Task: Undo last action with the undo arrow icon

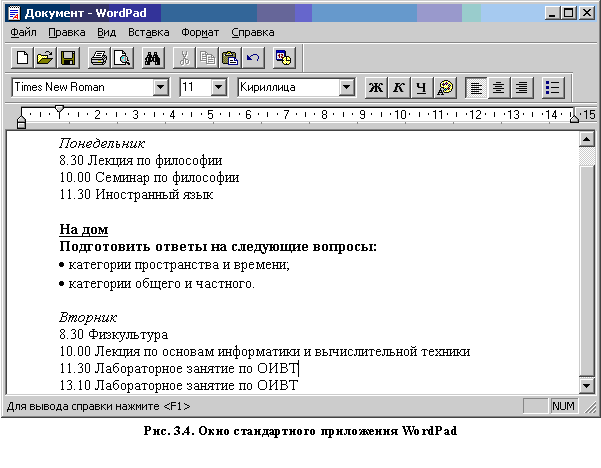Action: (253, 58)
